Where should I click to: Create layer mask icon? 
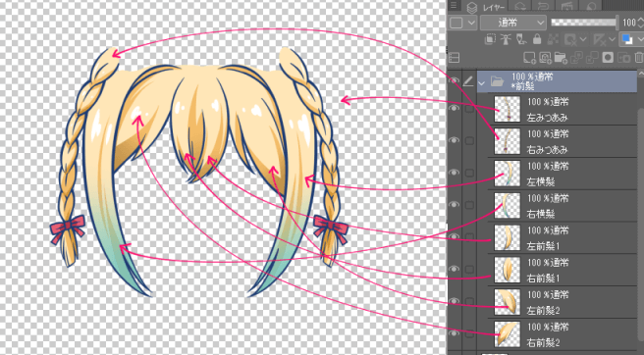point(609,58)
